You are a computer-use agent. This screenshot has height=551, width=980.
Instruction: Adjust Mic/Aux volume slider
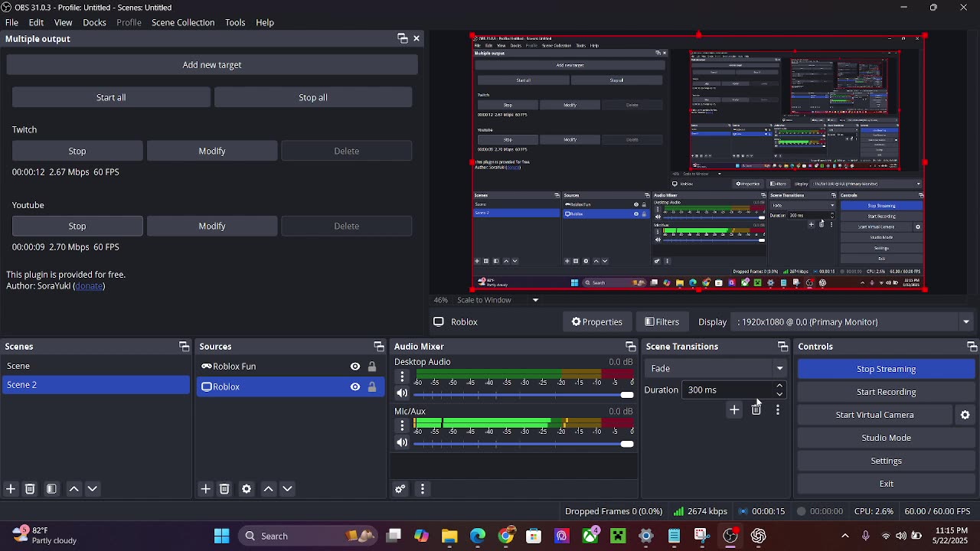point(524,443)
